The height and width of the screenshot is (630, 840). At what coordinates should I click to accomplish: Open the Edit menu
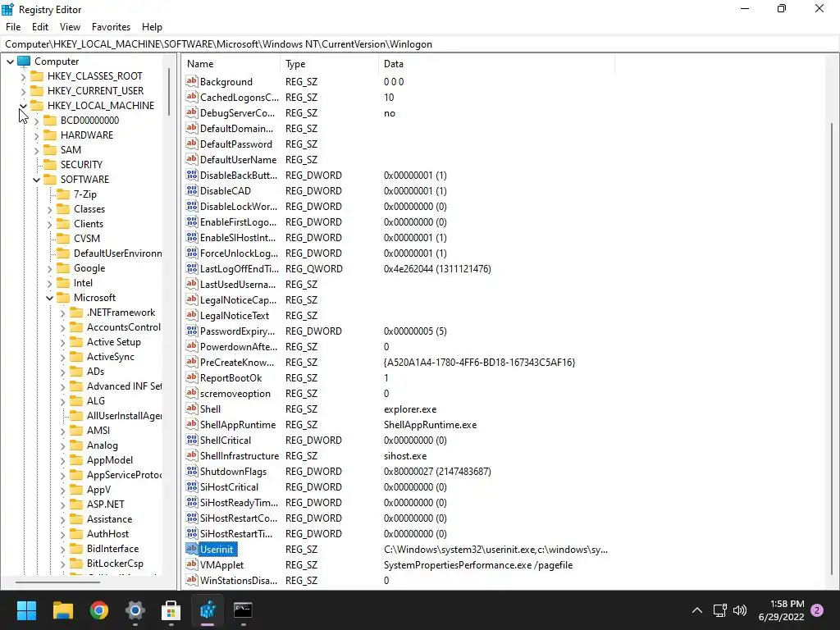40,27
